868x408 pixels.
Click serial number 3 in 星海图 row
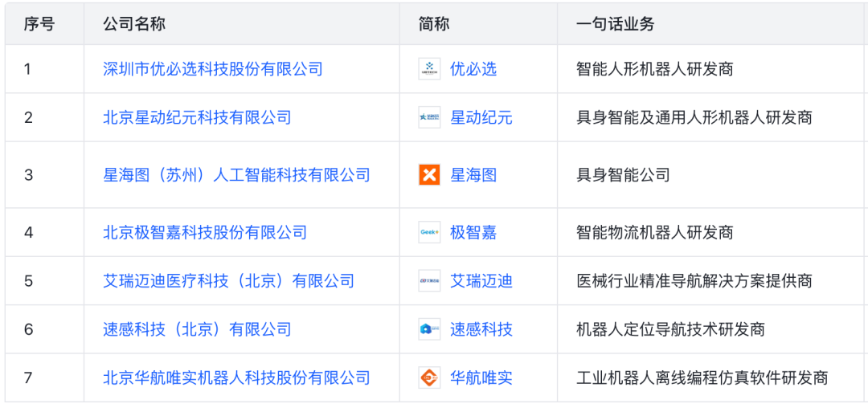point(28,176)
